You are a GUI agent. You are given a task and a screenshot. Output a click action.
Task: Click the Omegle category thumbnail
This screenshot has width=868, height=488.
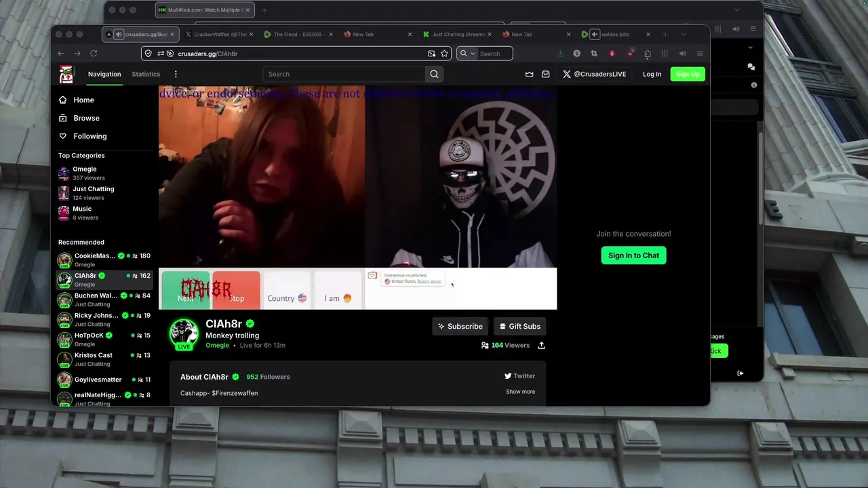click(64, 174)
